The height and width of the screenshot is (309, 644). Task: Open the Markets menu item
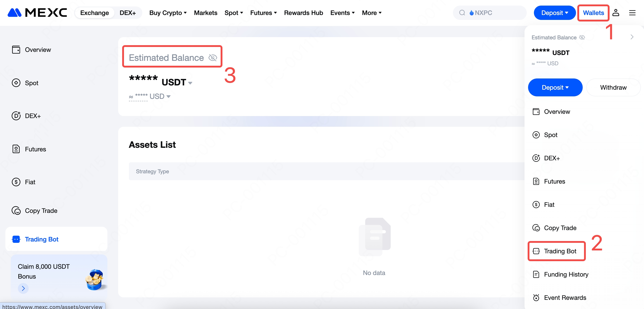(x=205, y=13)
